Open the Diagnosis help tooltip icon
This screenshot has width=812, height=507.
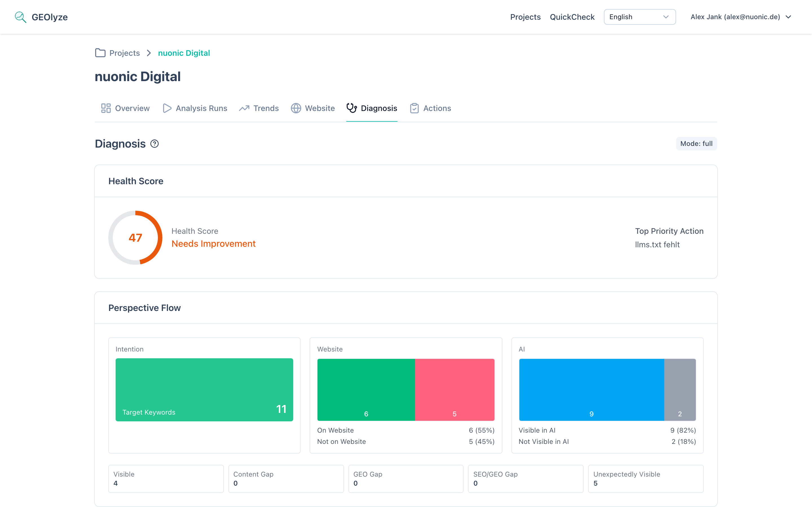155,144
